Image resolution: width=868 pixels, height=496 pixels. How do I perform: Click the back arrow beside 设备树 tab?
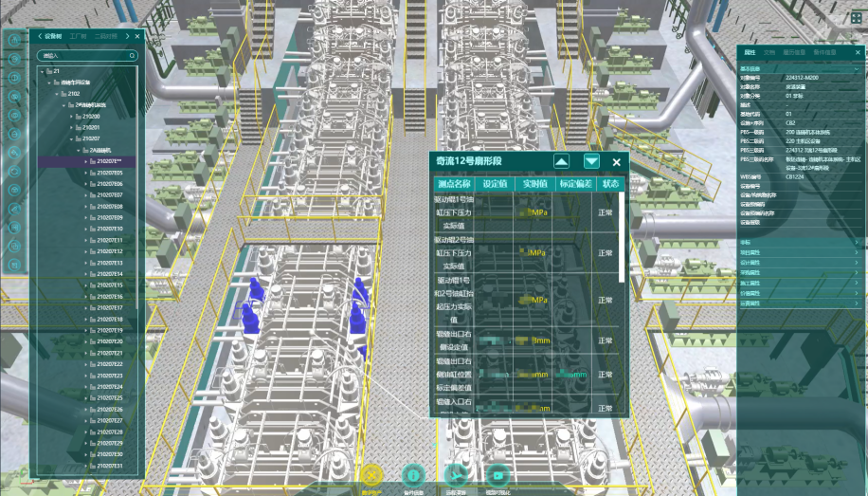(39, 36)
